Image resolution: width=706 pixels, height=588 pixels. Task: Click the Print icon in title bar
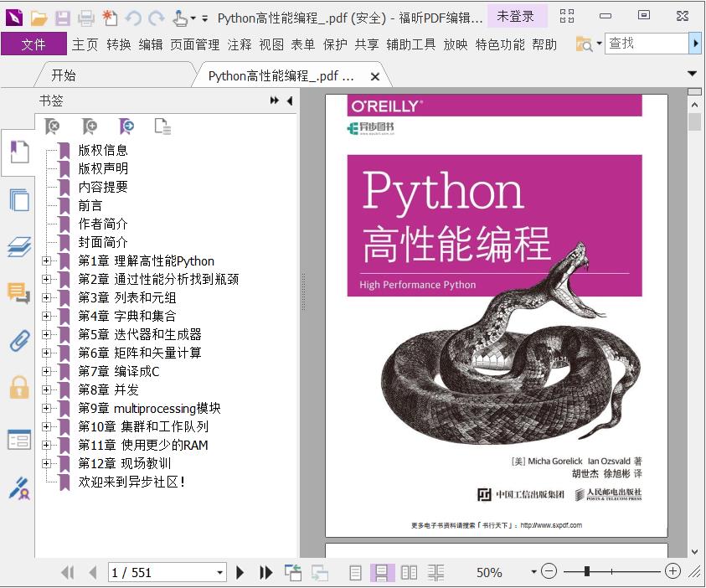point(86,18)
